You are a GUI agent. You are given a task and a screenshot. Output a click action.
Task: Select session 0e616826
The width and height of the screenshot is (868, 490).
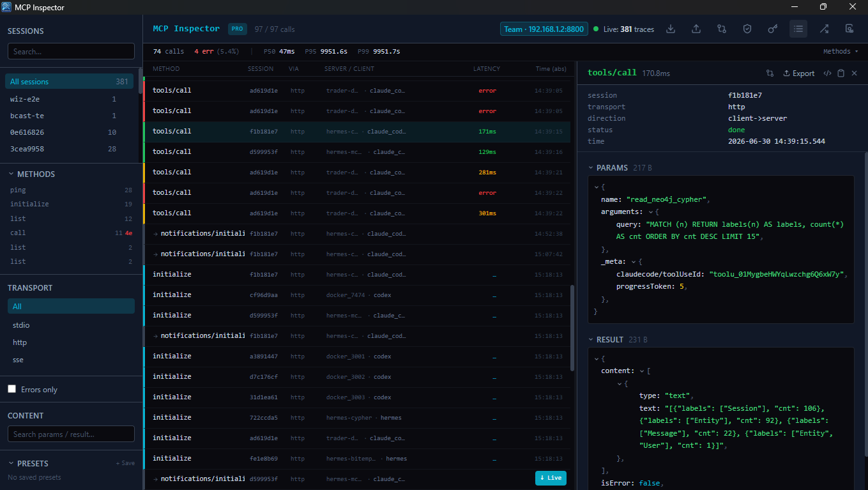tap(69, 132)
